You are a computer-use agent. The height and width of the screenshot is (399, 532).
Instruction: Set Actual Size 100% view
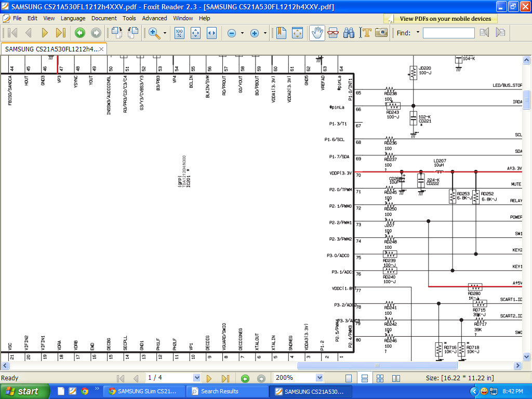[x=179, y=33]
